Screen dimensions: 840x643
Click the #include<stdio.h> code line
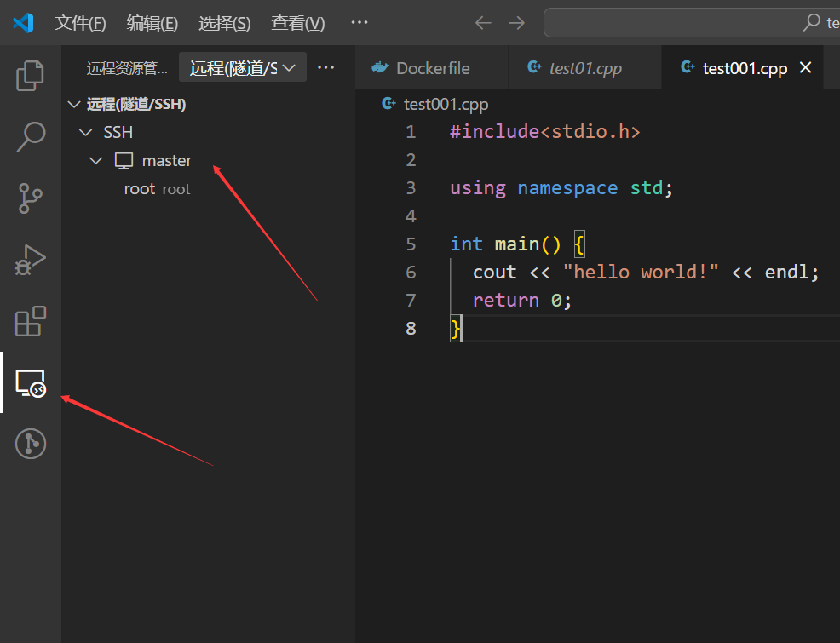545,132
